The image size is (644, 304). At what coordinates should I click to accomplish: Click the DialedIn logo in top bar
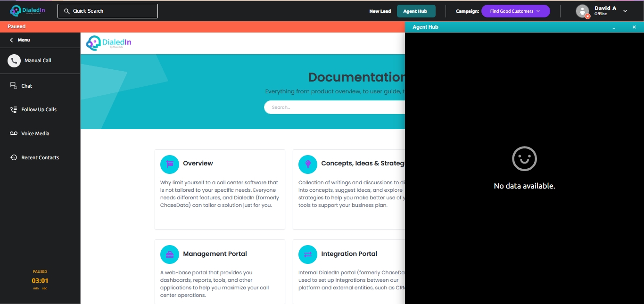tap(29, 11)
